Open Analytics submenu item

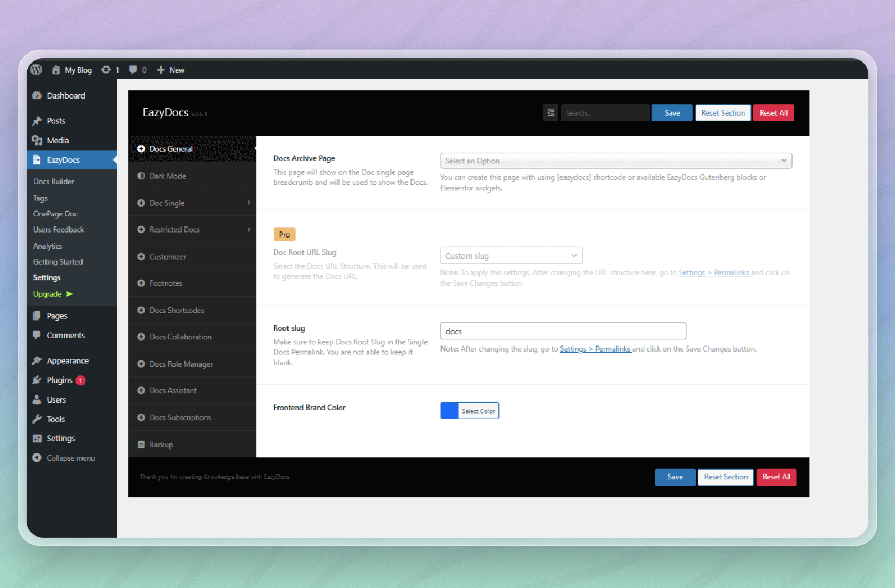pos(48,246)
